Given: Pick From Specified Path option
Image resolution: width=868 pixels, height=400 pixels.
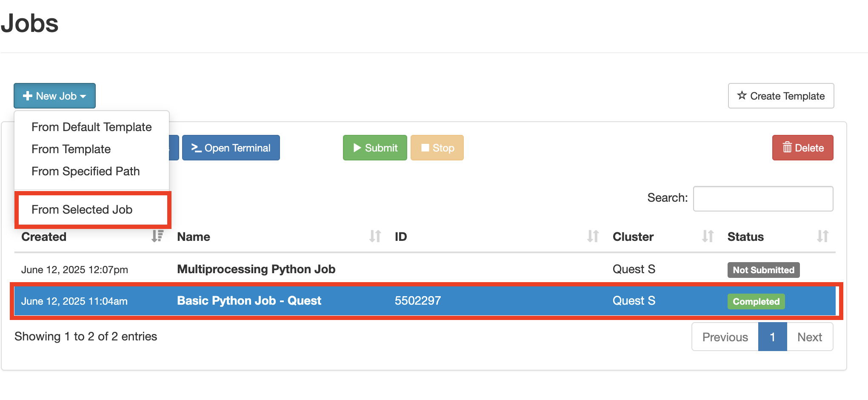Looking at the screenshot, I should coord(86,171).
